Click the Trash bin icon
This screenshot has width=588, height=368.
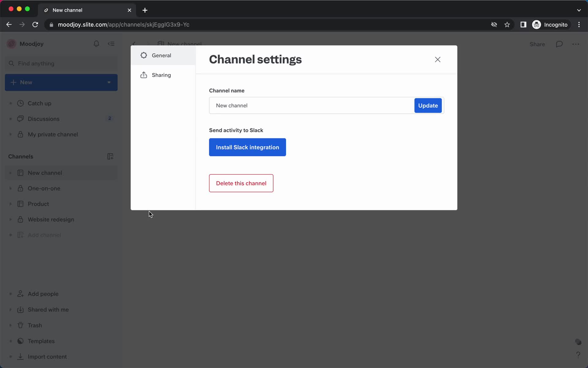(x=21, y=325)
